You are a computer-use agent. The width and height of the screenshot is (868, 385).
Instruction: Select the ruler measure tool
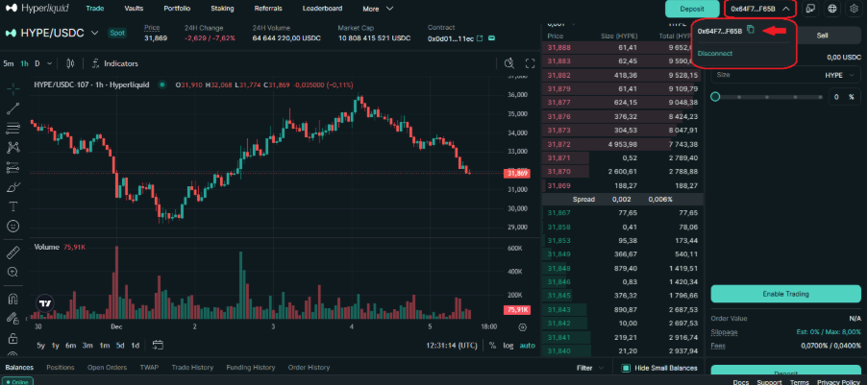click(12, 253)
